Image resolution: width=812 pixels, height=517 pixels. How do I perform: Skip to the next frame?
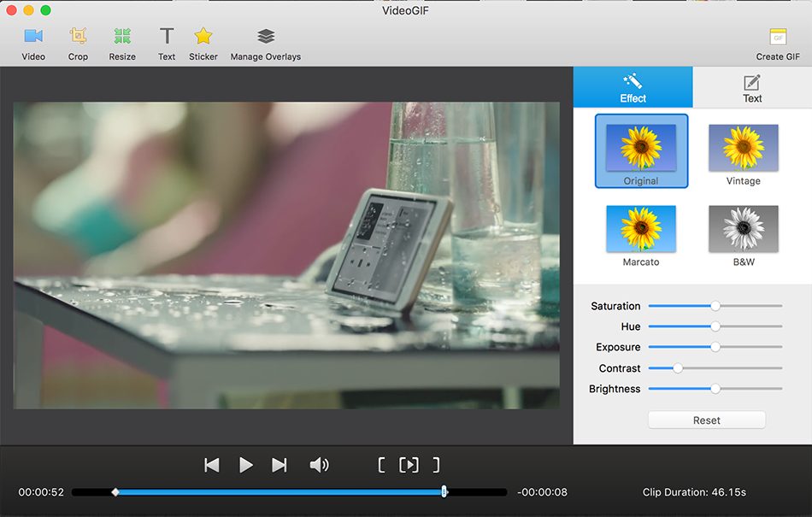coord(279,465)
